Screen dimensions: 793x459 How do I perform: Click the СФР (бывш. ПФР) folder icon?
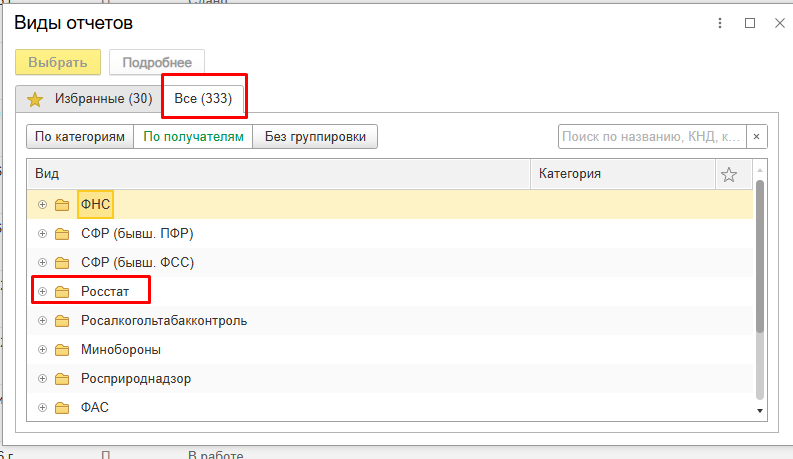(62, 234)
